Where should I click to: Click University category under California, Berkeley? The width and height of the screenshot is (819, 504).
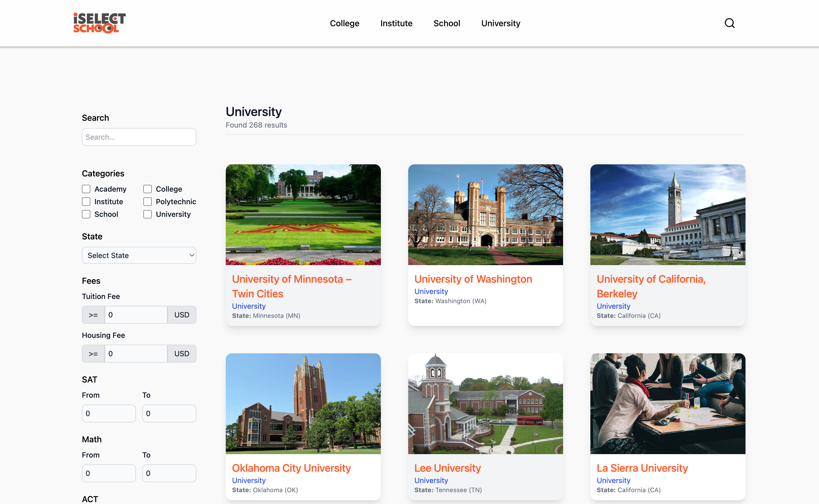tap(613, 306)
